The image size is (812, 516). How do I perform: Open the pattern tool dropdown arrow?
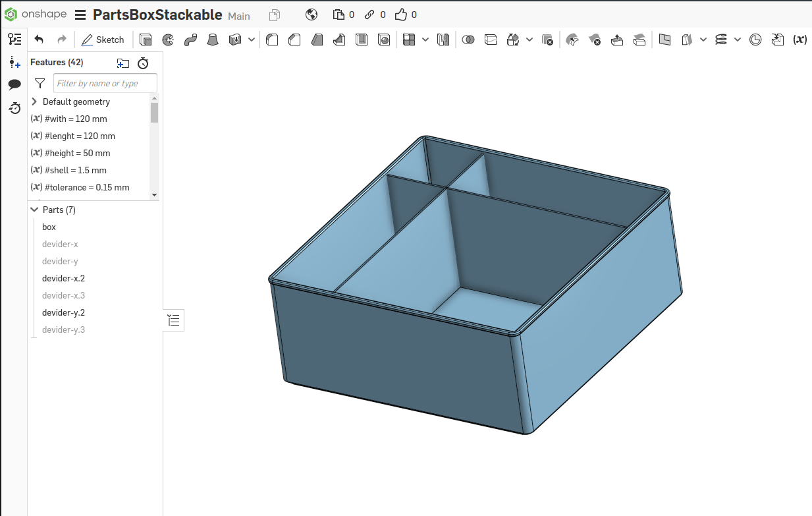click(425, 40)
